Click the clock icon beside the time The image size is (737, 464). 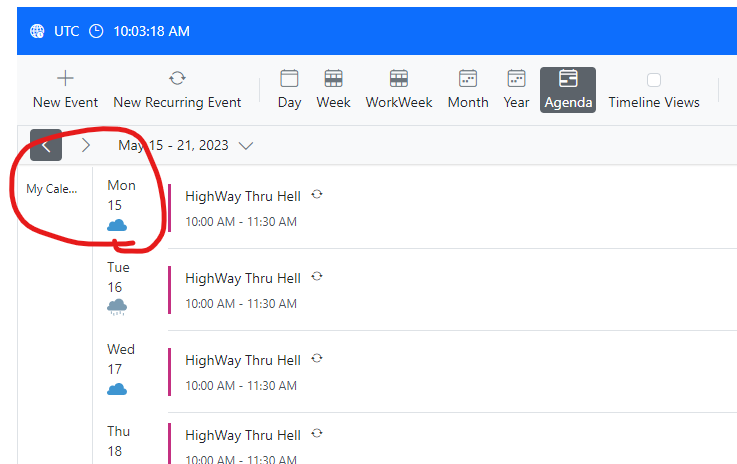click(x=96, y=31)
